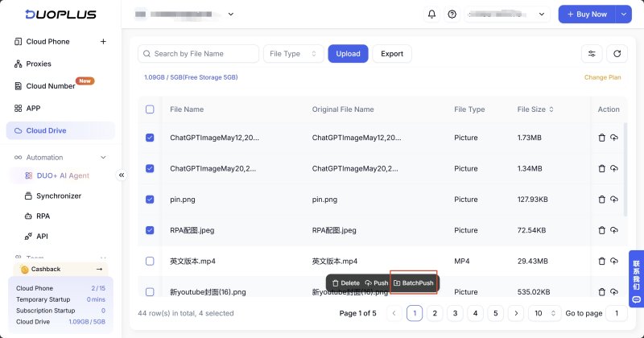Check the 英文版本.mp4 row checkbox
The height and width of the screenshot is (338, 644).
click(150, 262)
